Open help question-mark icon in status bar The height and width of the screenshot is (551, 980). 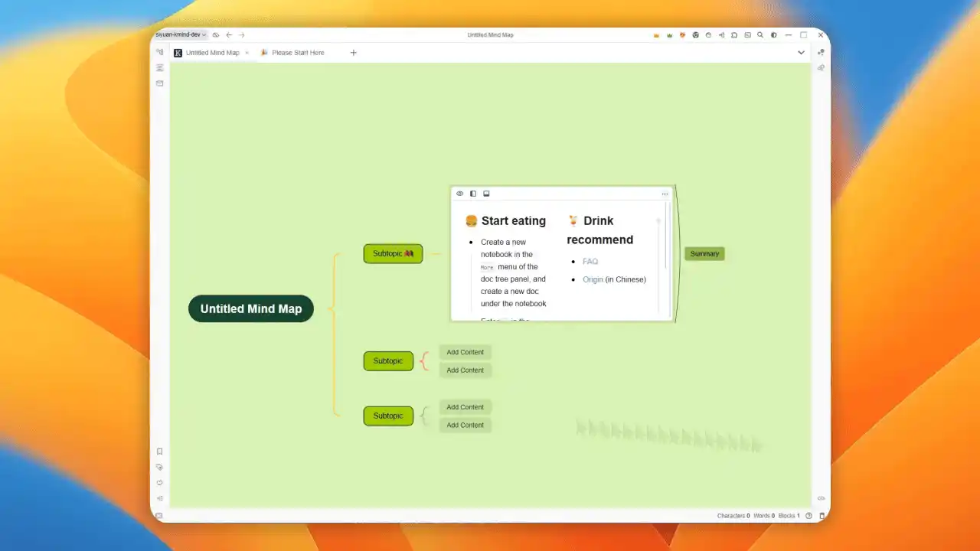pos(808,516)
